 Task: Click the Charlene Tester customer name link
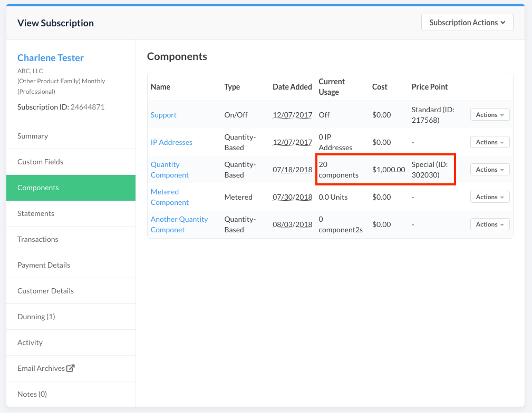[51, 58]
